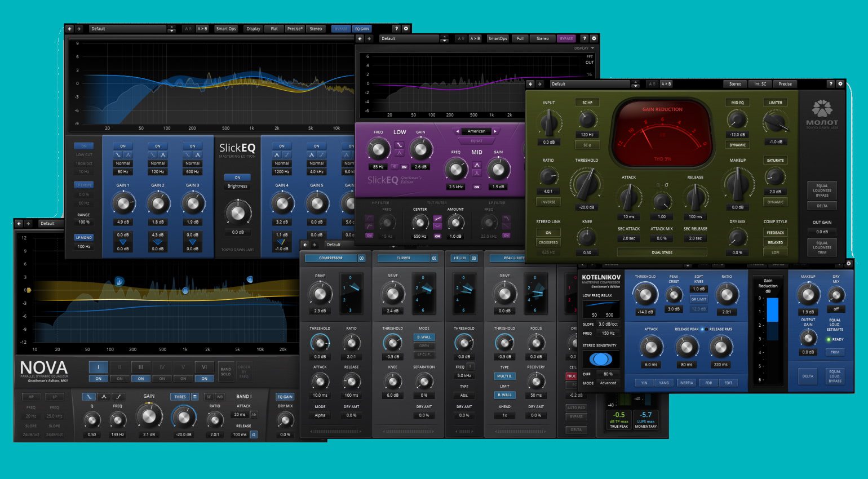Viewport: 868px width, 479px height.
Task: Click next arrow beside American EQ model
Action: (495, 131)
